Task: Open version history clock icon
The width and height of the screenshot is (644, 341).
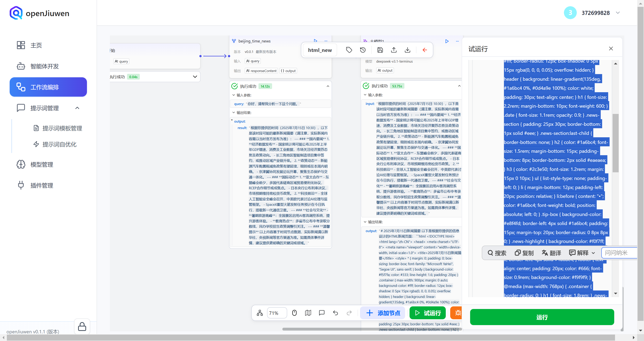Action: coord(363,50)
